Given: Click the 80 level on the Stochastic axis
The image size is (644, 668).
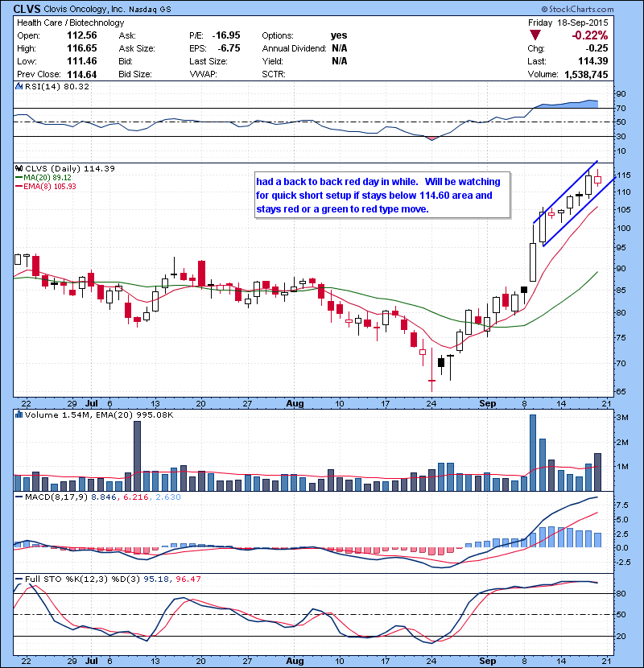Looking at the screenshot, I should click(621, 594).
